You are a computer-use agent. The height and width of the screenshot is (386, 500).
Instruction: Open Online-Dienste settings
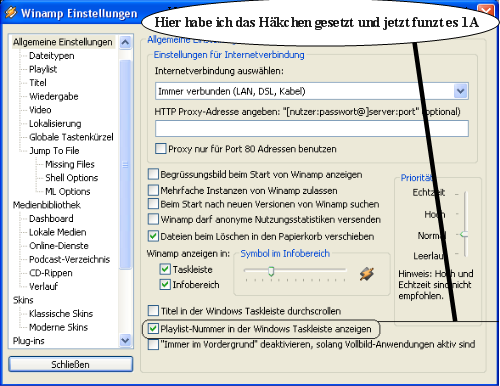(x=59, y=246)
